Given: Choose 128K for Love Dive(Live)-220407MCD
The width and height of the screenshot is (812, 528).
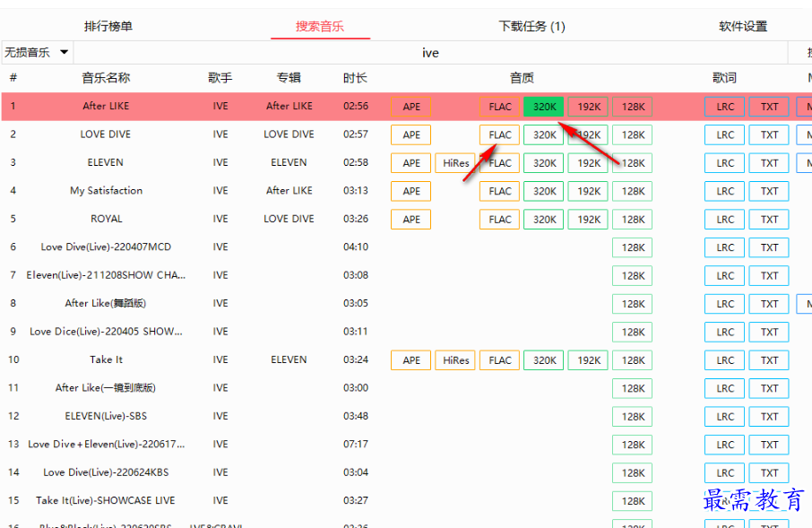Looking at the screenshot, I should point(633,247).
